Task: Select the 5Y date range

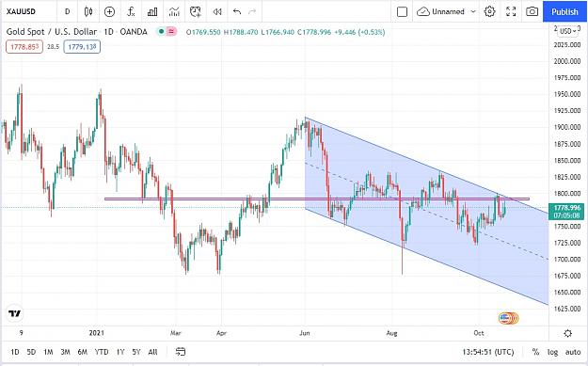Action: [x=136, y=352]
